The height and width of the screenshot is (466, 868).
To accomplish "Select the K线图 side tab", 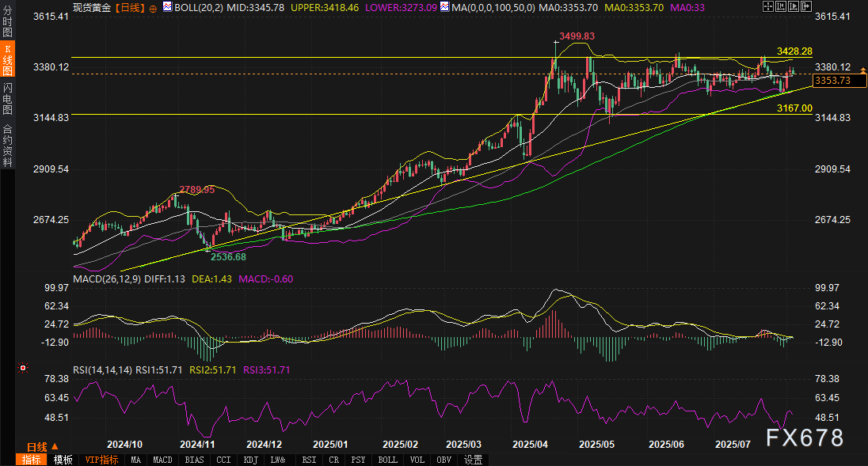I will point(7,59).
